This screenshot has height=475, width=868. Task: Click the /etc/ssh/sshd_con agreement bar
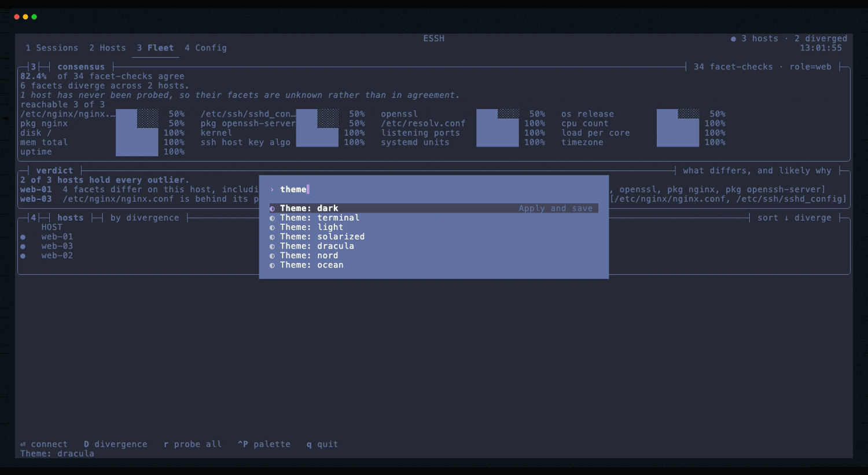[317, 114]
